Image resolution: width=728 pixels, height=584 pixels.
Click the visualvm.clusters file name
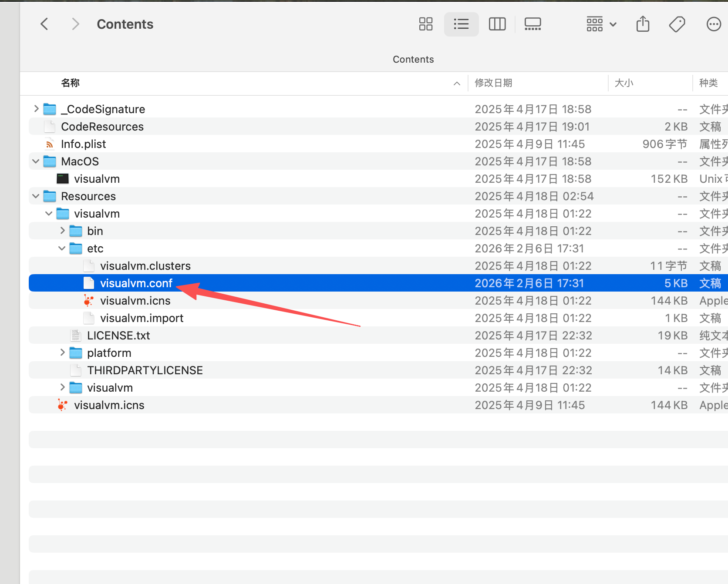click(x=145, y=266)
